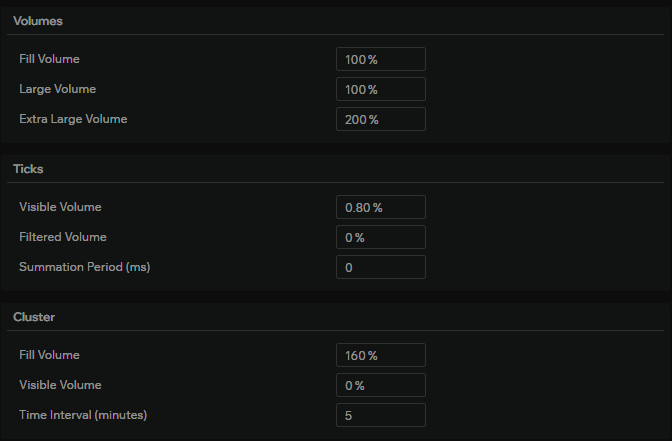
Task: Click the Fill Volume label under Cluster
Action: click(49, 355)
